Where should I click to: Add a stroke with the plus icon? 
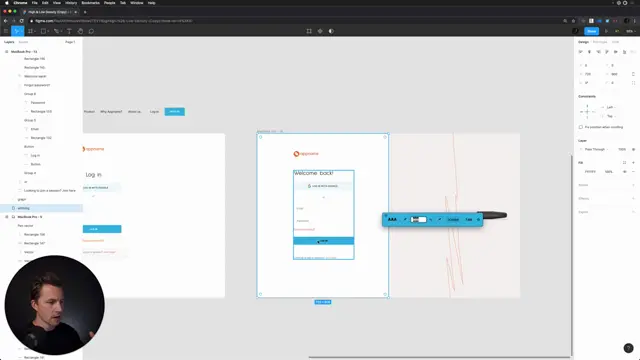point(633,185)
